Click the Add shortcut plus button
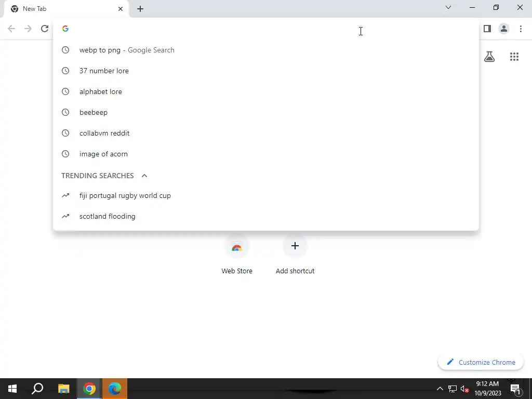This screenshot has width=532, height=399. 295,246
